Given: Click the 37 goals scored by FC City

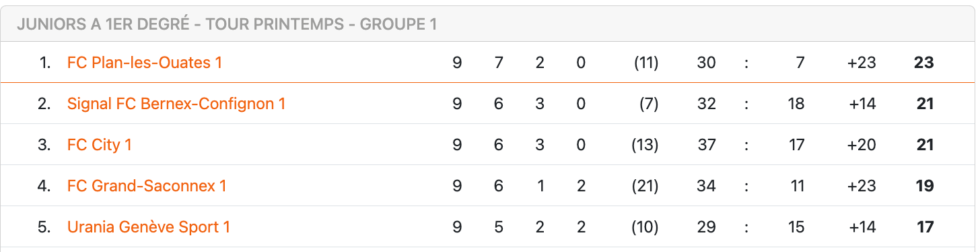Looking at the screenshot, I should pyautogui.click(x=706, y=145).
